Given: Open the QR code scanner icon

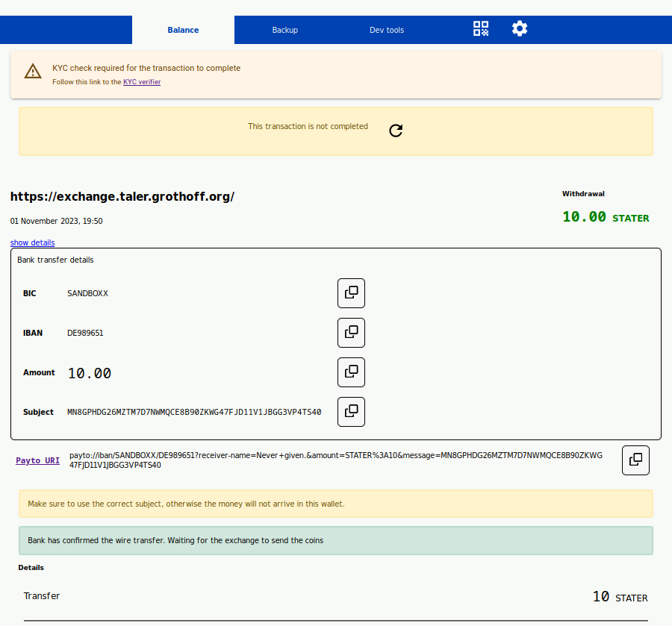Looking at the screenshot, I should tap(481, 29).
